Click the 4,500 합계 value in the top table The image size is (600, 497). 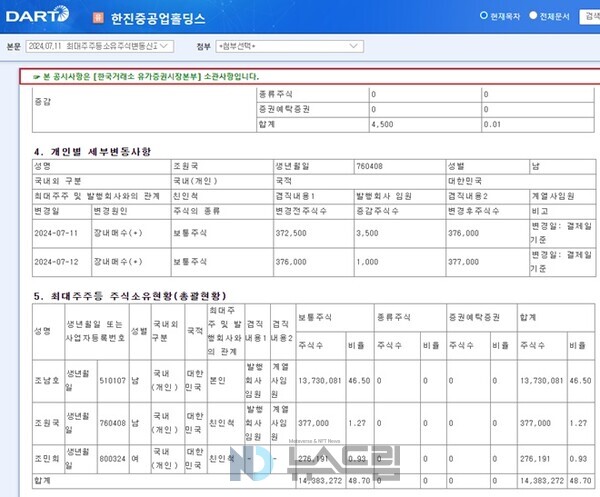tap(382, 124)
